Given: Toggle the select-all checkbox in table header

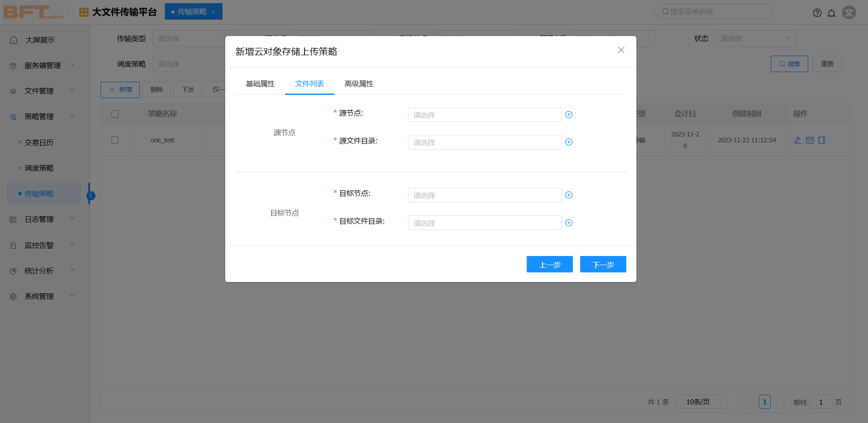Looking at the screenshot, I should (x=115, y=114).
